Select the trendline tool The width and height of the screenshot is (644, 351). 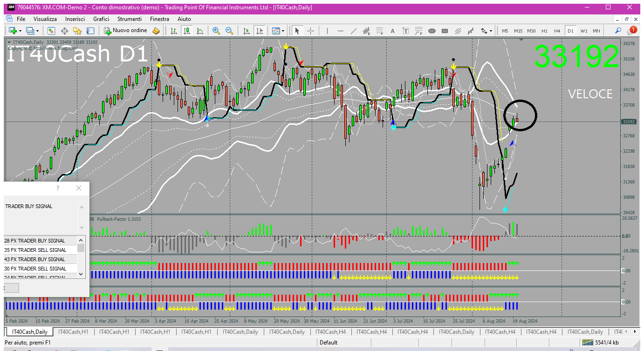354,31
